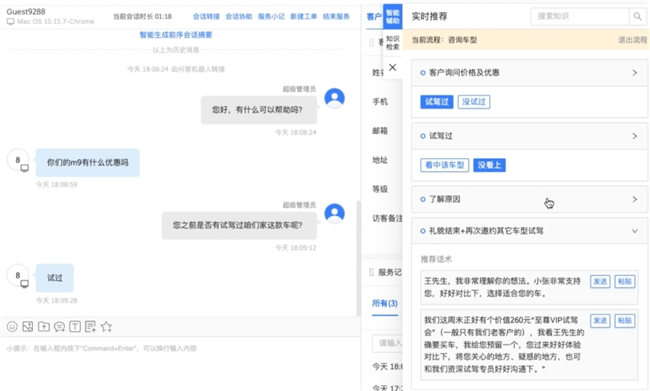Select the 看中该车型 option
The width and height of the screenshot is (650, 391).
(444, 165)
